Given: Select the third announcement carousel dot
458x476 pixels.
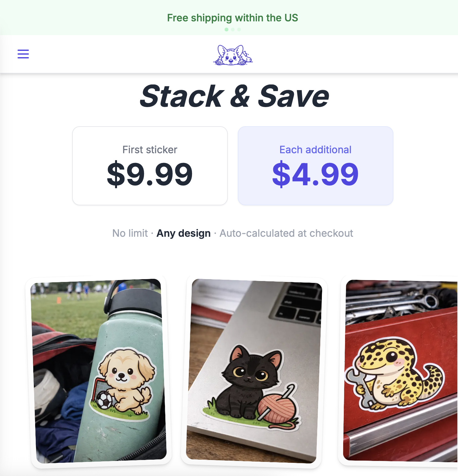Looking at the screenshot, I should pyautogui.click(x=239, y=30).
